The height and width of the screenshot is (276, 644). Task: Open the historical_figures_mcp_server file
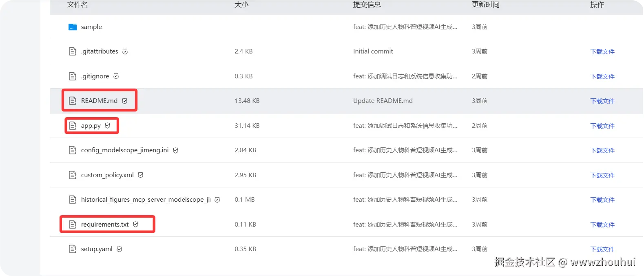coord(145,200)
